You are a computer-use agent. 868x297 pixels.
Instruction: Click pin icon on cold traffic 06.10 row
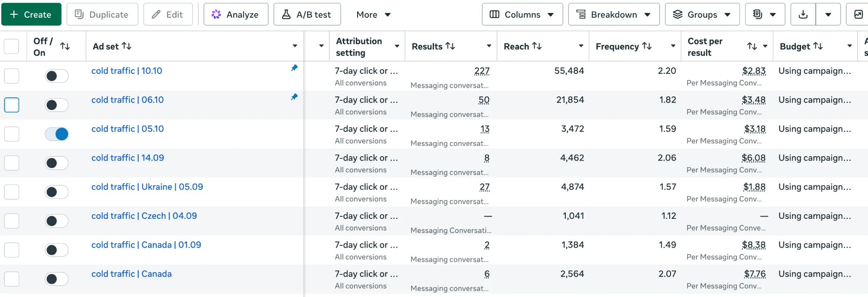pos(294,97)
